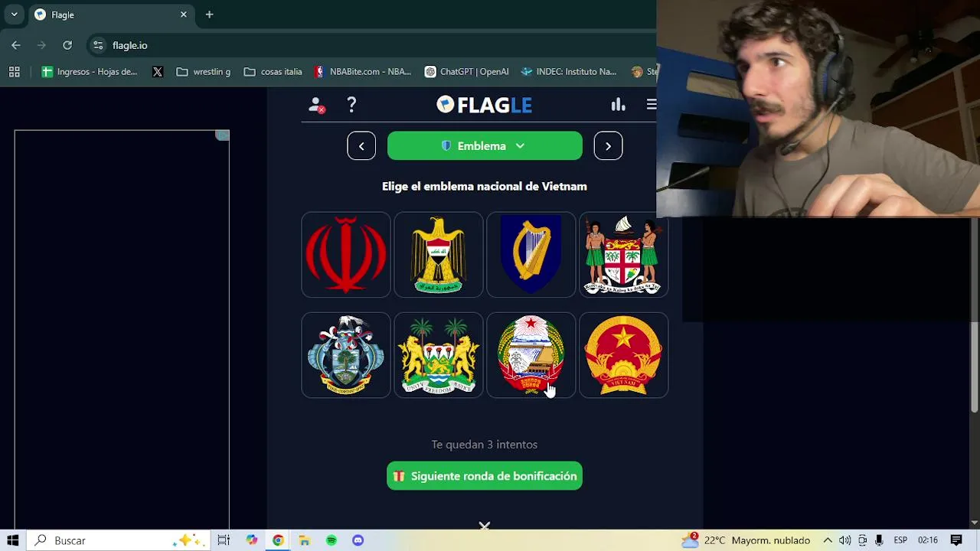Open the wrestlin g bookmark folder
The width and height of the screenshot is (980, 551).
[203, 72]
